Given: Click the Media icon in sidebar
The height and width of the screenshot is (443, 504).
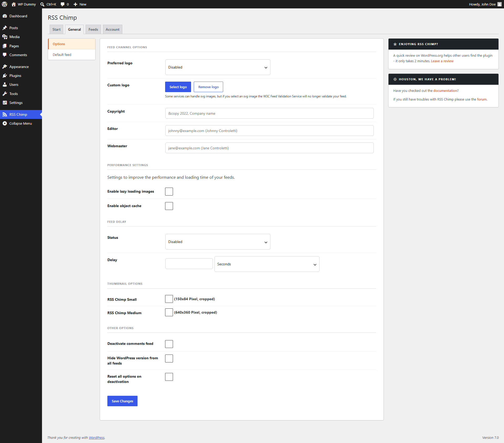Looking at the screenshot, I should (x=5, y=37).
